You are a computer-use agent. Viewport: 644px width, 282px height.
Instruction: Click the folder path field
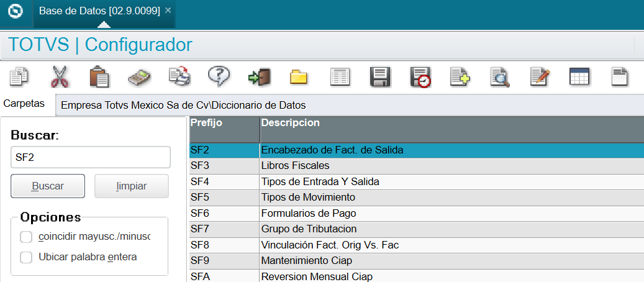[350, 105]
